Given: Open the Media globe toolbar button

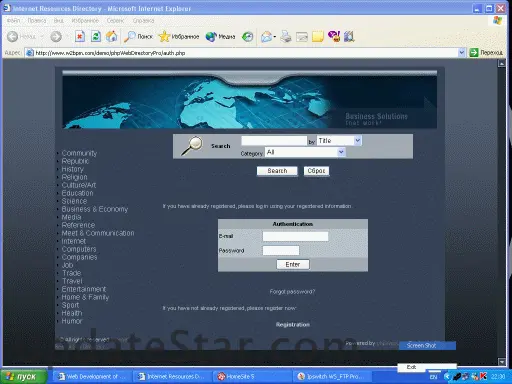Looking at the screenshot, I should (x=220, y=37).
